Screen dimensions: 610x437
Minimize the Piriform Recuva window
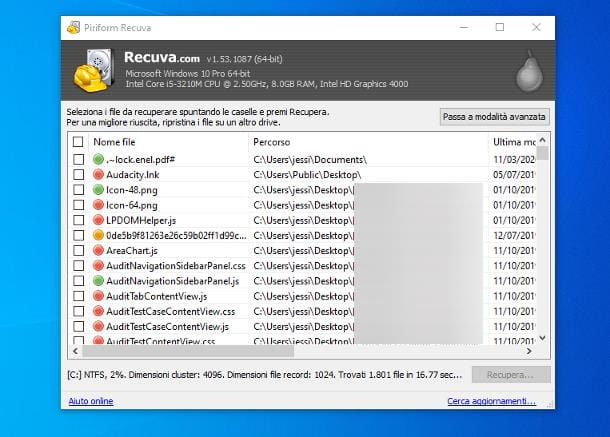464,27
